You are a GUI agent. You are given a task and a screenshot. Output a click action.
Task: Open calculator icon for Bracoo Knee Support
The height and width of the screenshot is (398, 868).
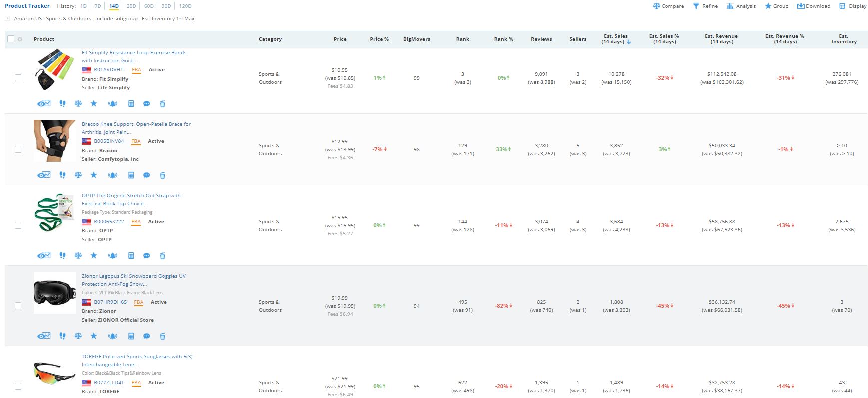click(x=131, y=175)
